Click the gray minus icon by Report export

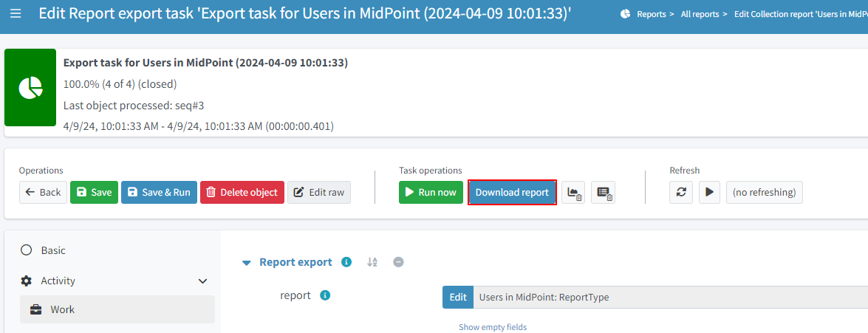point(398,262)
